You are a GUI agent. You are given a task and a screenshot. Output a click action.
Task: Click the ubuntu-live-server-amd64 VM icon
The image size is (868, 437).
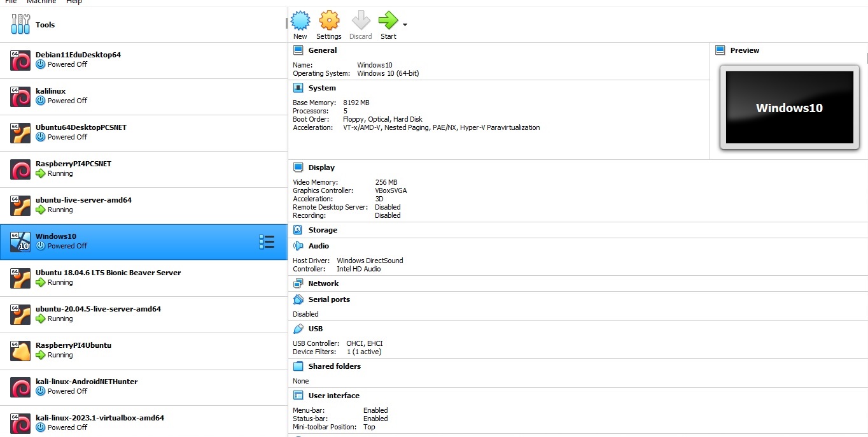coord(20,205)
